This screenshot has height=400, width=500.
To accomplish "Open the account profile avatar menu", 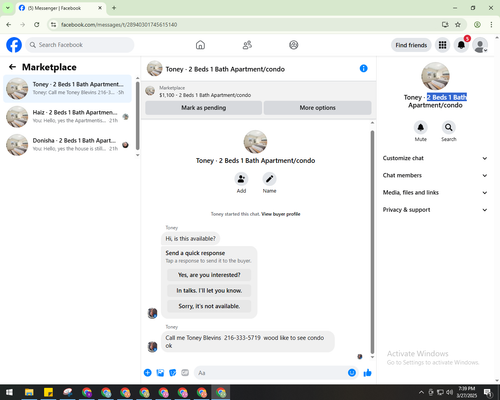I will tap(480, 45).
